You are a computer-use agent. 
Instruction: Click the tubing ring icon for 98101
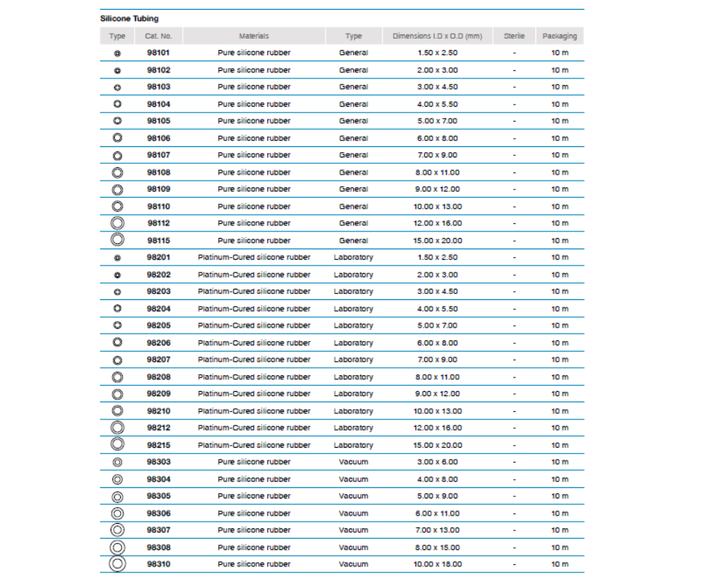pos(117,53)
